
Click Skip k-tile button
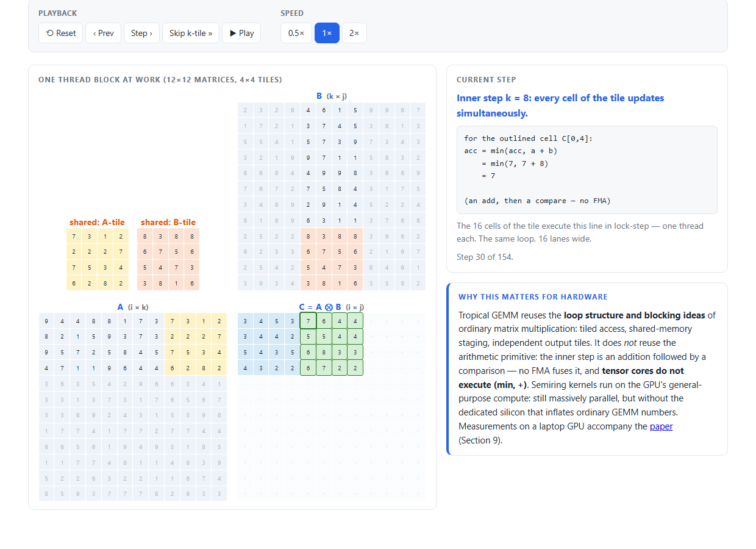click(191, 33)
